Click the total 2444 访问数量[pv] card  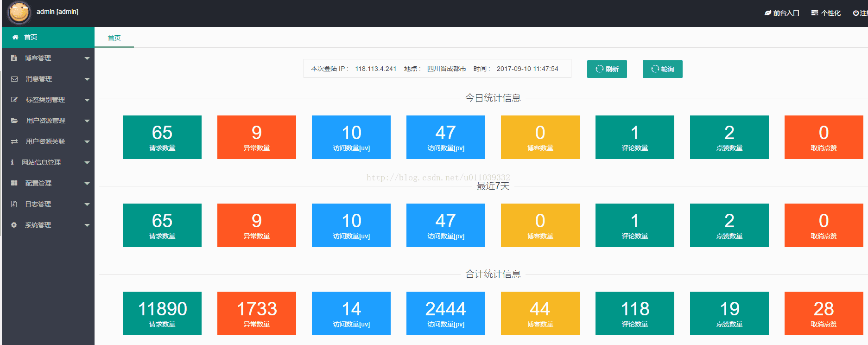coord(446,313)
